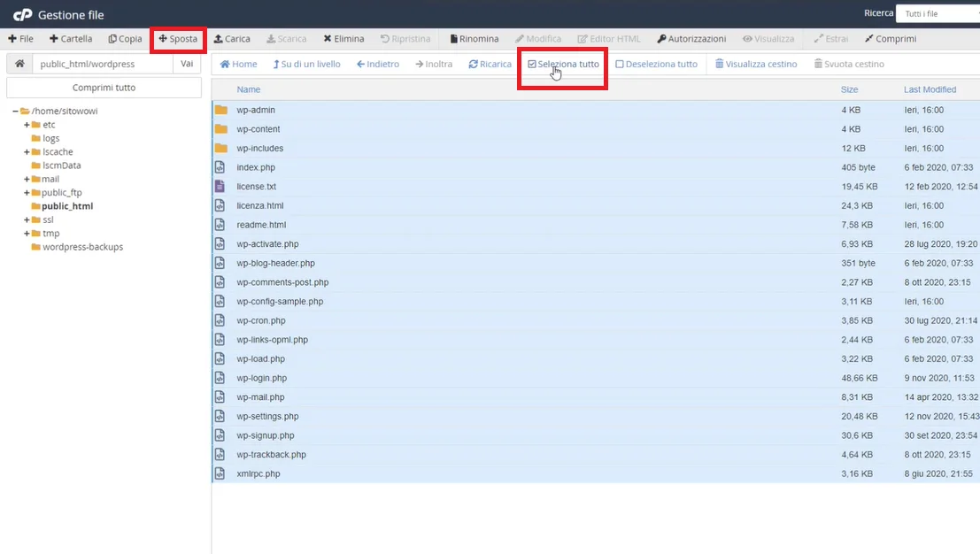
Task: Click the wp-activate.php file icon
Action: pos(220,243)
